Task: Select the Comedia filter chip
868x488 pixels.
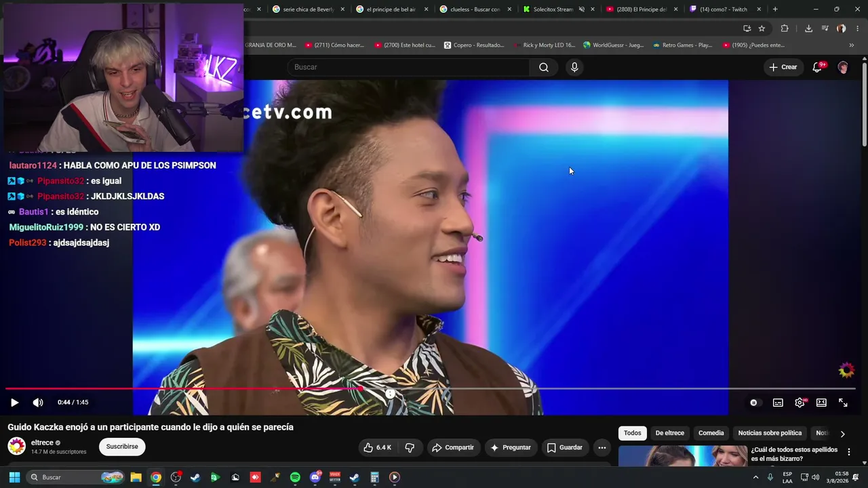Action: coord(711,433)
